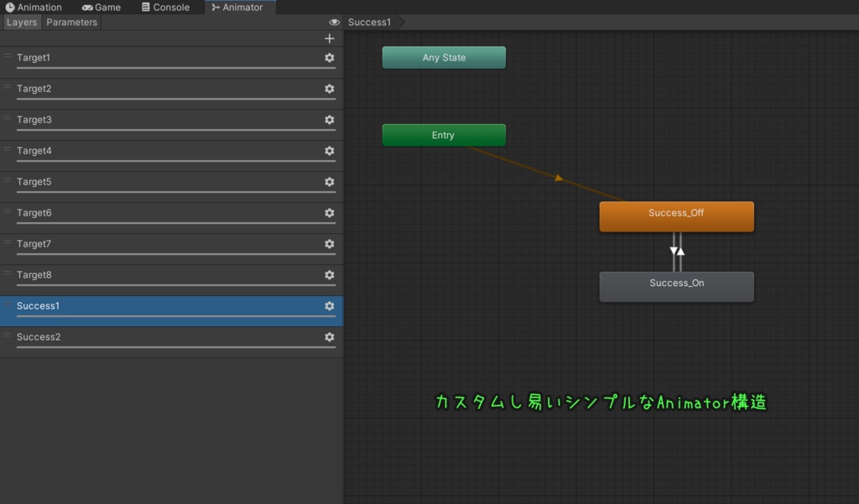Select the Target4 layer
The width and height of the screenshot is (859, 504).
(x=171, y=156)
